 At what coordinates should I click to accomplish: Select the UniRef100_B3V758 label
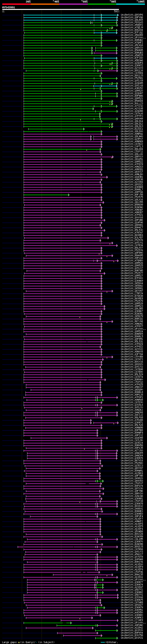click(132, 635)
